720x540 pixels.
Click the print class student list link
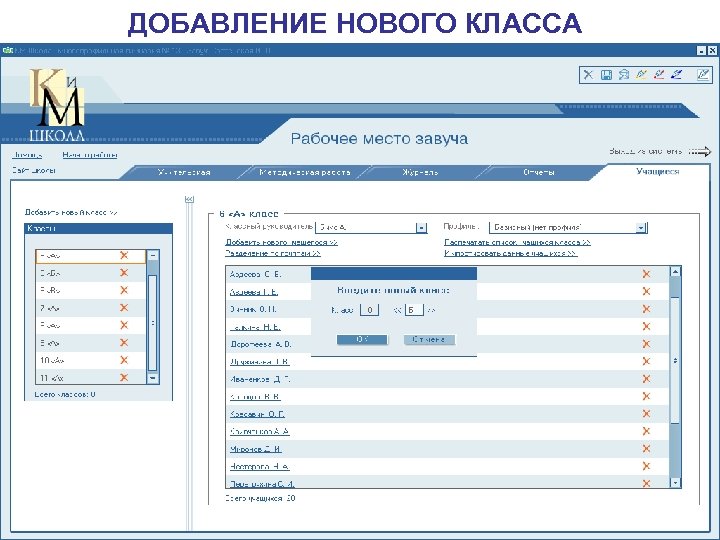[518, 242]
